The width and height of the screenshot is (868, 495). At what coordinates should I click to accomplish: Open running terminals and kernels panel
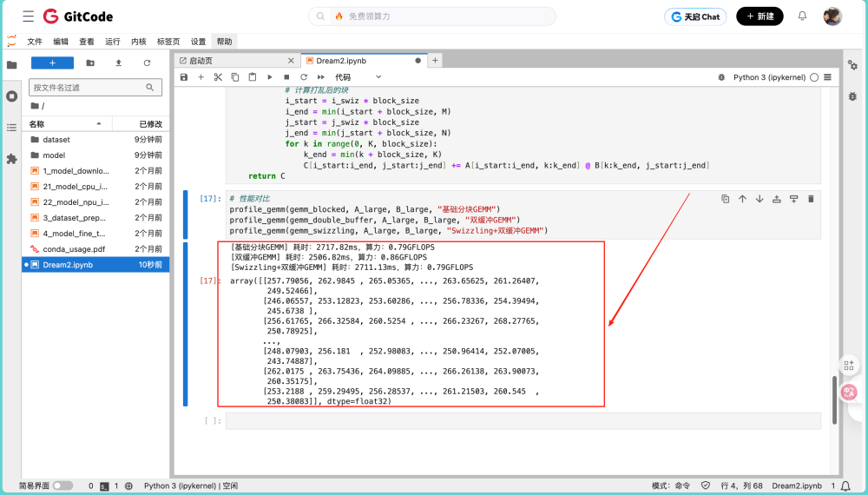[x=11, y=96]
